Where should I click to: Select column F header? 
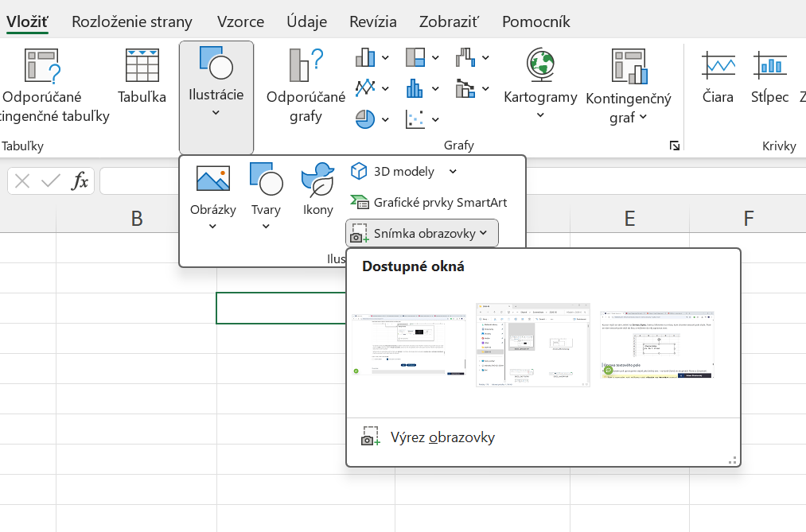click(748, 219)
